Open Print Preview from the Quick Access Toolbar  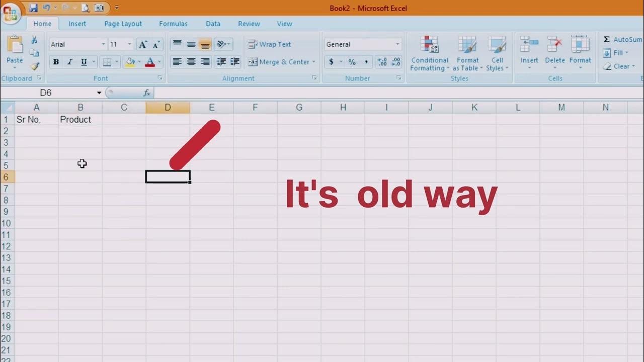[85, 8]
